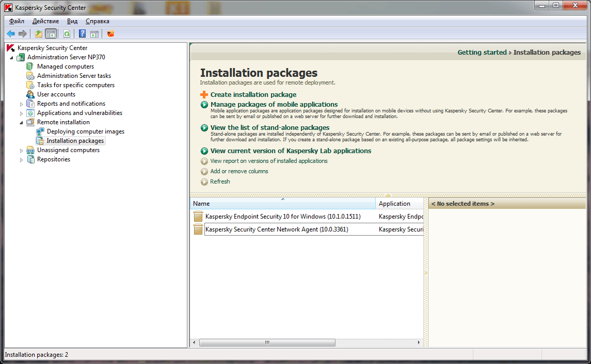Click the Getting started breadcrumb link
Image resolution: width=591 pixels, height=364 pixels.
point(482,52)
